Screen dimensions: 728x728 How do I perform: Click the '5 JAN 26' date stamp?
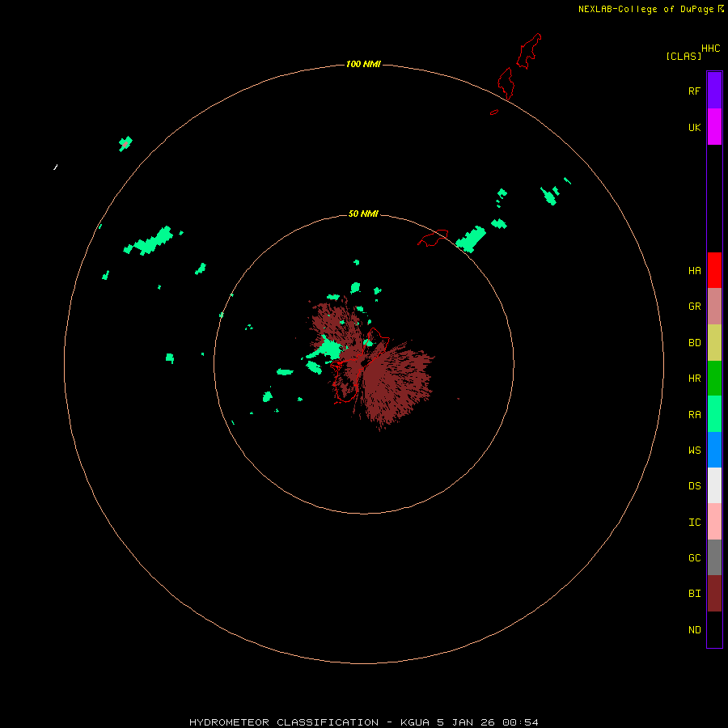point(466,722)
